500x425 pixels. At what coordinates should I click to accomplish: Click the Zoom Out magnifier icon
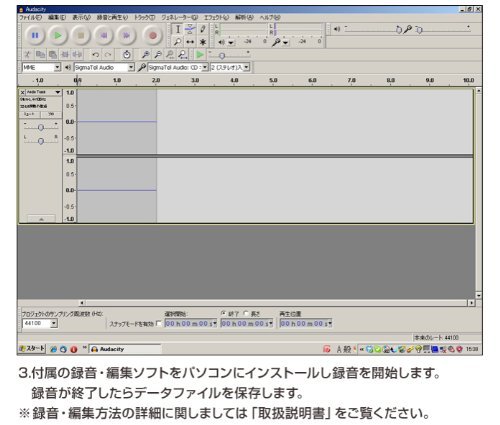pos(158,54)
